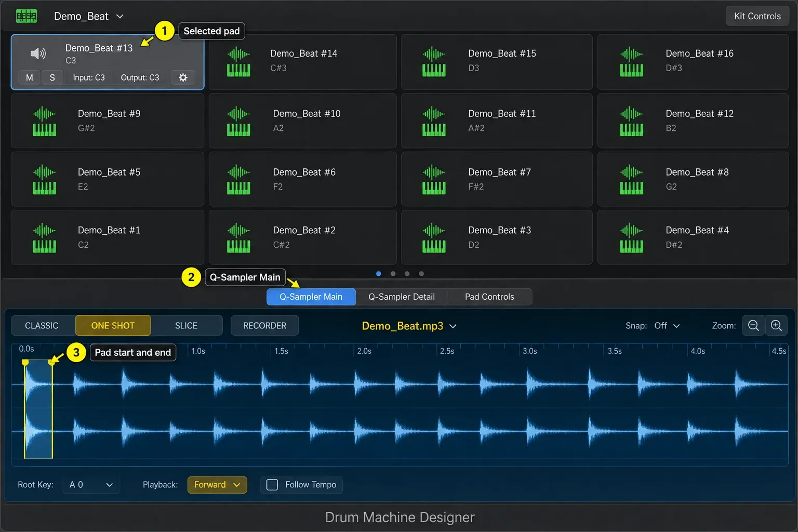The image size is (798, 532).
Task: Open the Output C3 note menu
Action: tap(140, 77)
